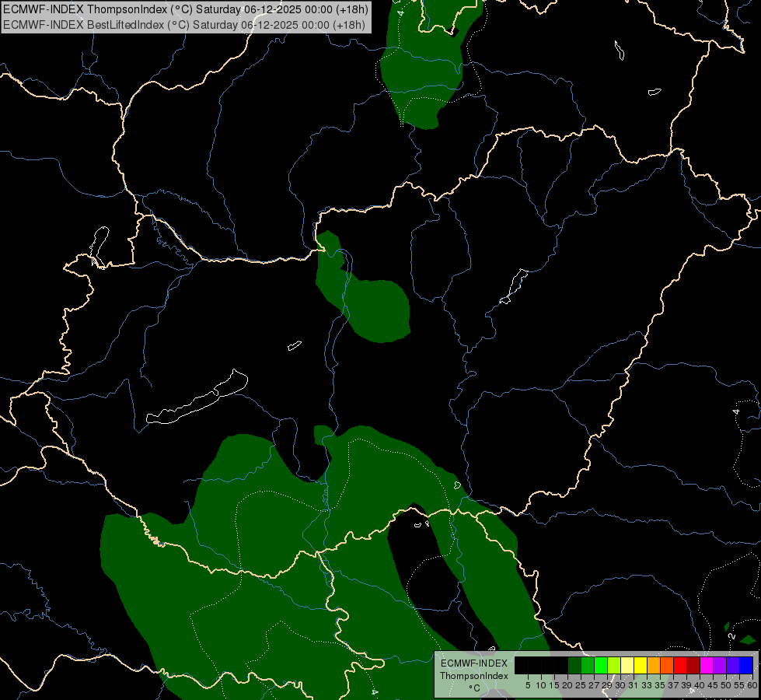761x700 pixels.
Task: Click the legend tick value '30'
Action: coord(620,685)
